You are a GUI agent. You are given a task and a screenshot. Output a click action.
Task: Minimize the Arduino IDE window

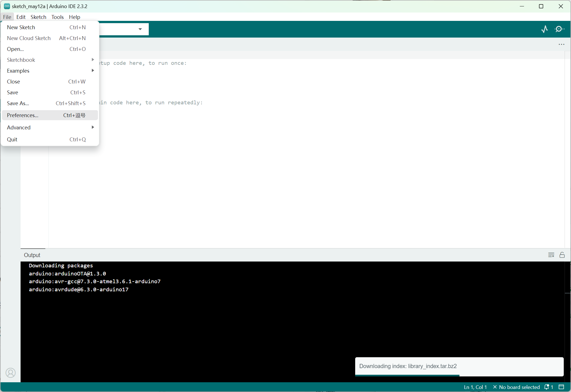(x=522, y=6)
